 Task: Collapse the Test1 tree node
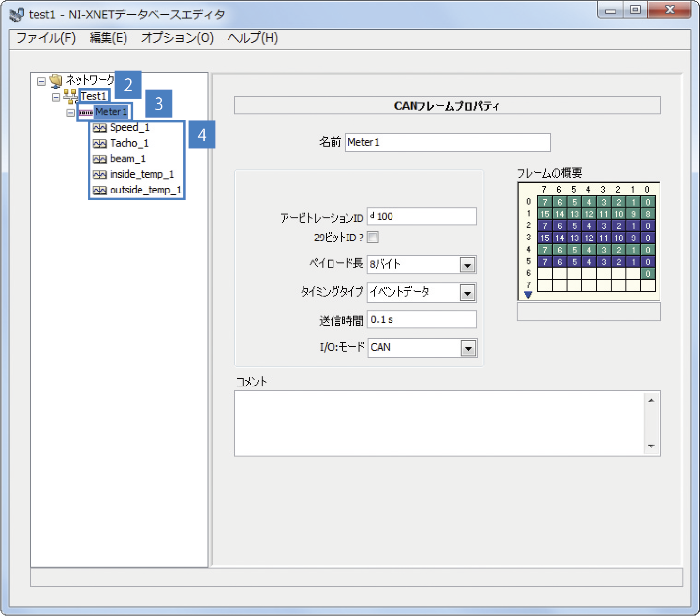coord(56,97)
